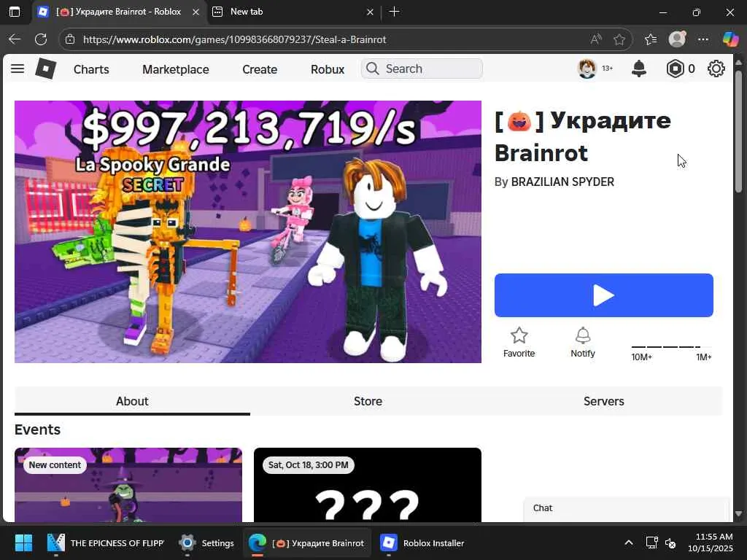Screen dimensions: 747x560
Task: Open Roblox Installer from the taskbar
Action: [x=422, y=542]
